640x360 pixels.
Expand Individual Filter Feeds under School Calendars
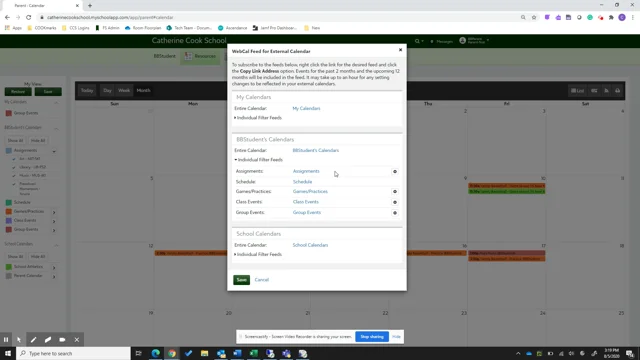coord(258,255)
